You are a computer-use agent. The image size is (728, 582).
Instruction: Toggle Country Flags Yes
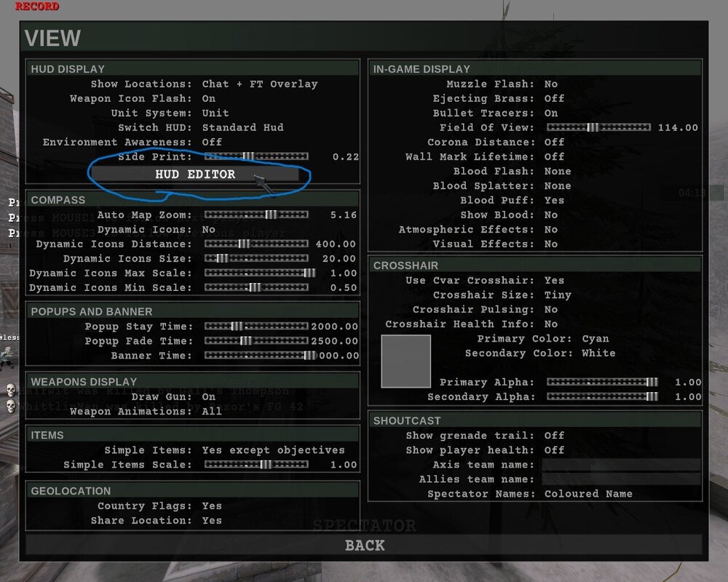[212, 506]
